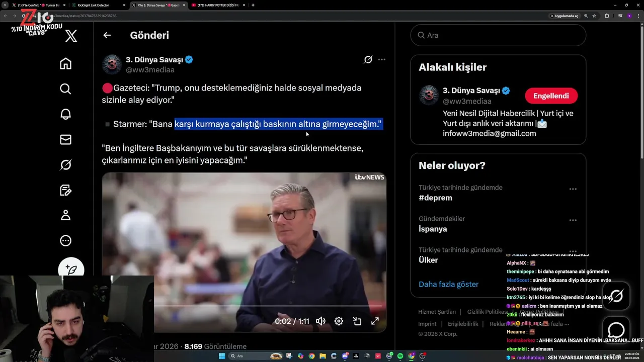Click floating Grok button at bottom right
This screenshot has height=362, width=644.
[x=616, y=296]
